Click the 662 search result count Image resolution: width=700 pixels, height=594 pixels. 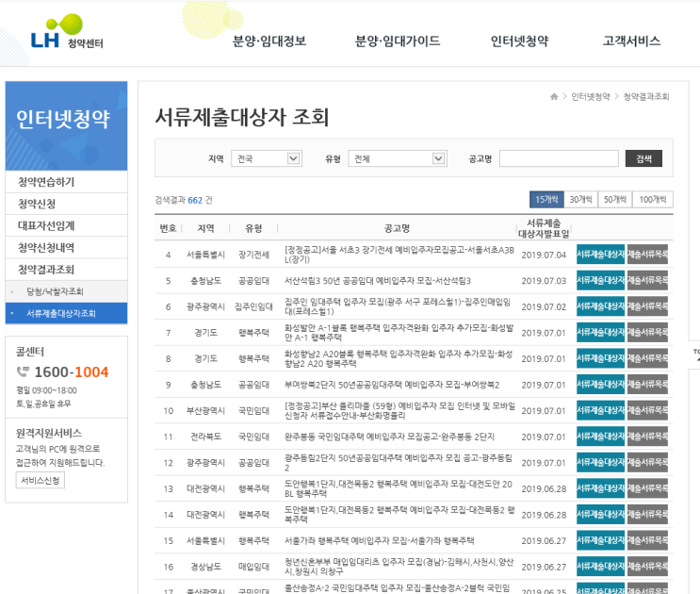pos(195,200)
